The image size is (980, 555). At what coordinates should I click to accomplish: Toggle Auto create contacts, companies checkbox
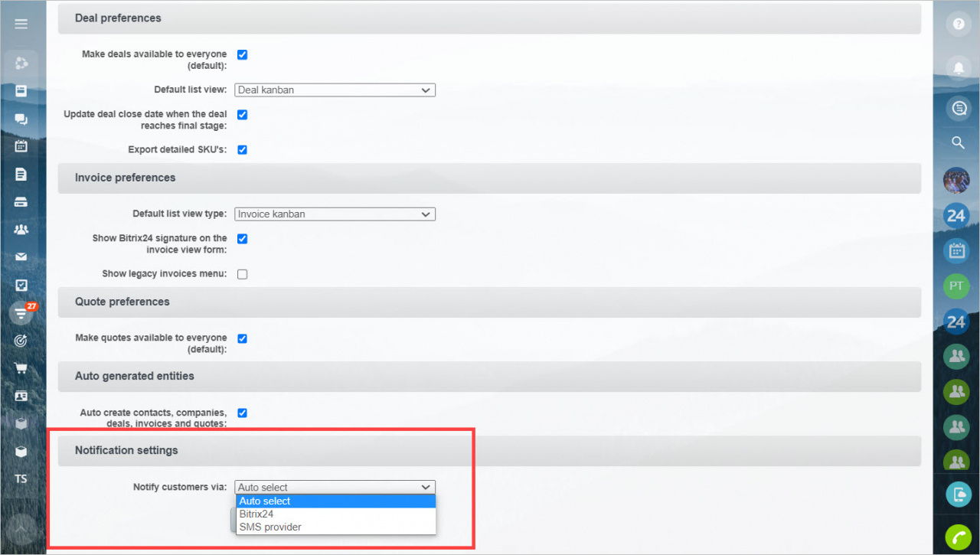click(x=242, y=413)
